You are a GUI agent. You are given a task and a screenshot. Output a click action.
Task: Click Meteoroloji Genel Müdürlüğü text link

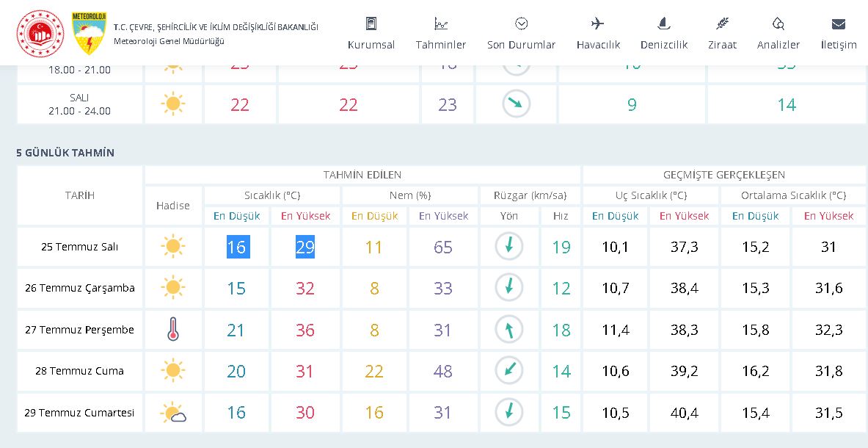point(169,41)
